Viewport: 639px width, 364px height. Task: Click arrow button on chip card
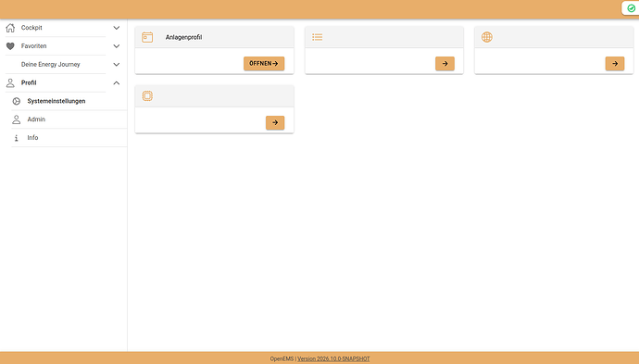pos(275,122)
